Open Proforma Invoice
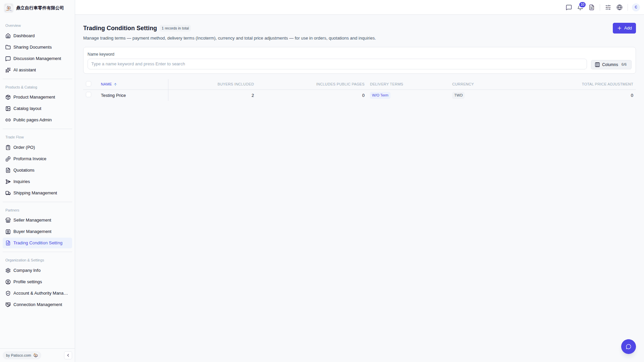Screen dimensions: 644x362 (37, 159)
